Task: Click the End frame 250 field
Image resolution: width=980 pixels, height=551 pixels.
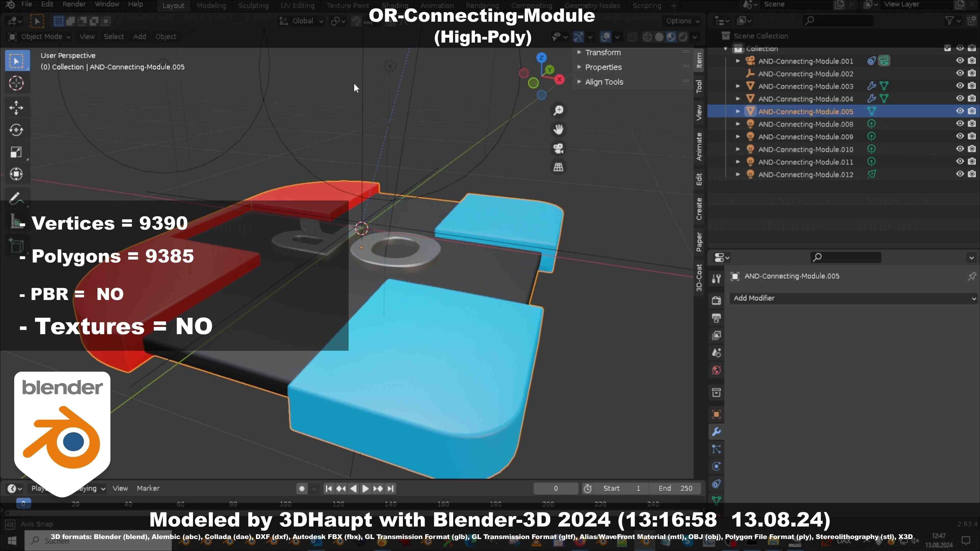Action: 676,488
